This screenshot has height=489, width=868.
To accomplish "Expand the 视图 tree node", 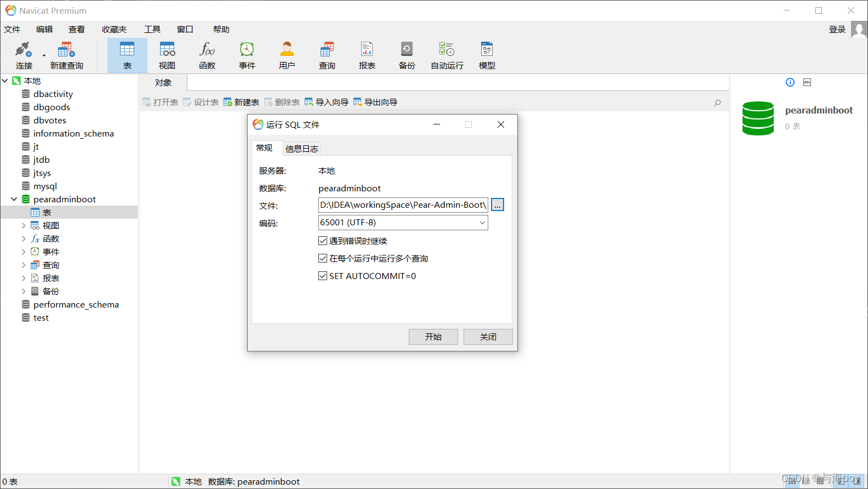I will (x=24, y=225).
